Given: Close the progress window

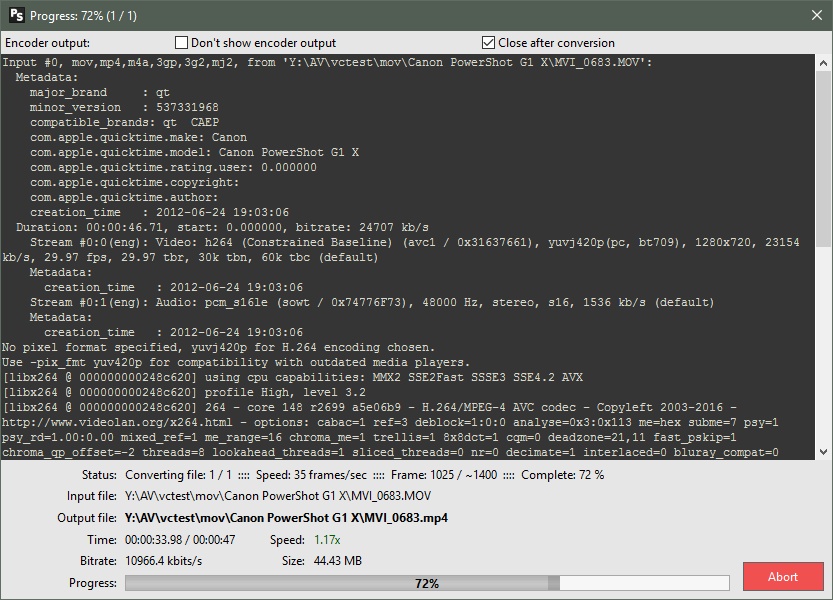Looking at the screenshot, I should (817, 15).
